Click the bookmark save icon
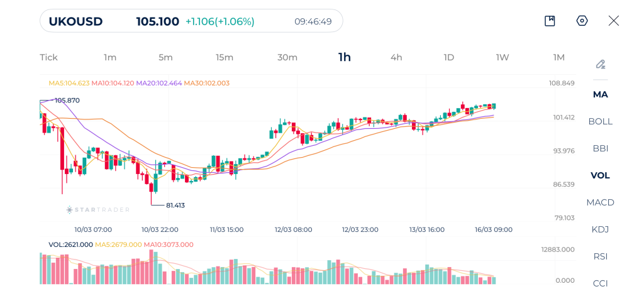The height and width of the screenshot is (296, 644). click(x=550, y=21)
